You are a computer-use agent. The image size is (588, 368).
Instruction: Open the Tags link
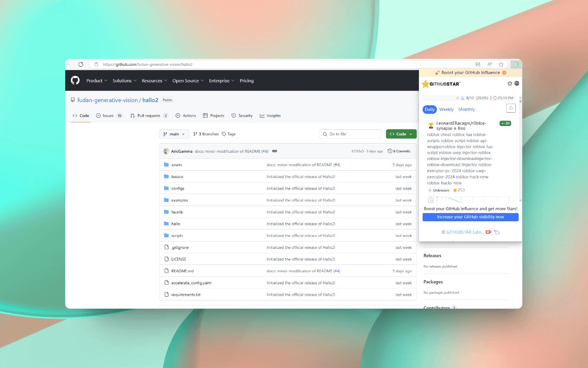coord(229,134)
